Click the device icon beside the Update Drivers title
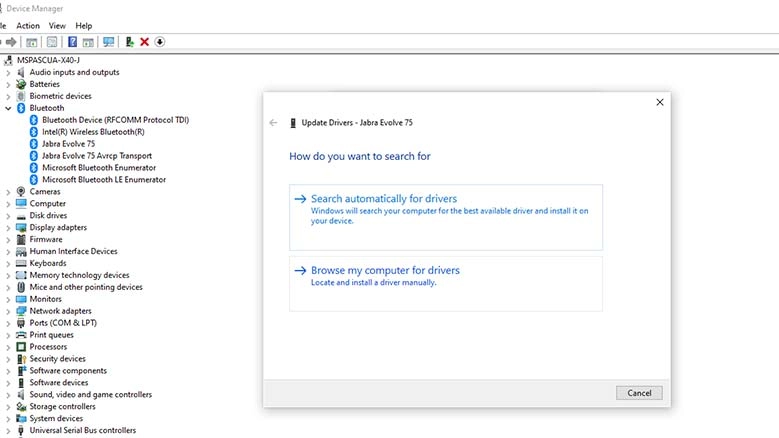The height and width of the screenshot is (438, 779). point(293,123)
